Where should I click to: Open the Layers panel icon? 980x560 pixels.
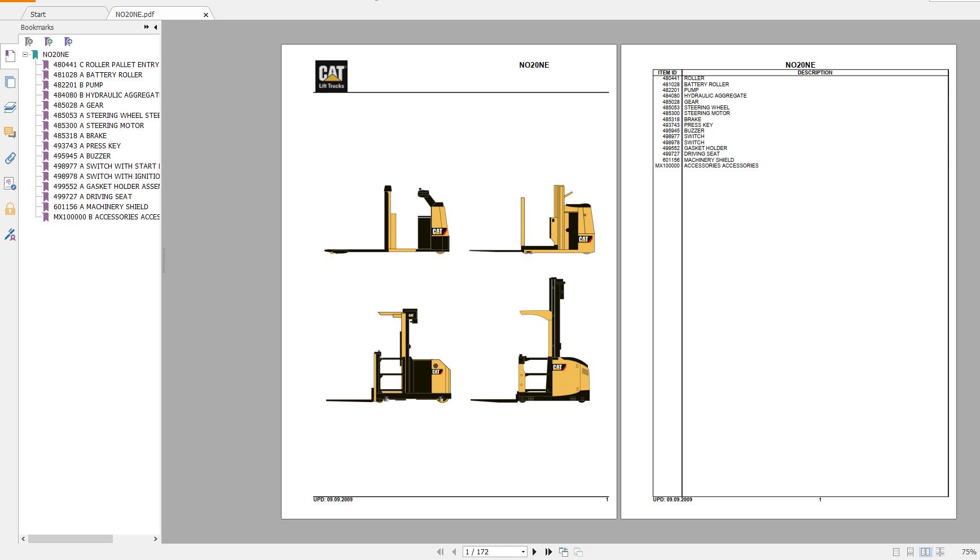[x=10, y=107]
